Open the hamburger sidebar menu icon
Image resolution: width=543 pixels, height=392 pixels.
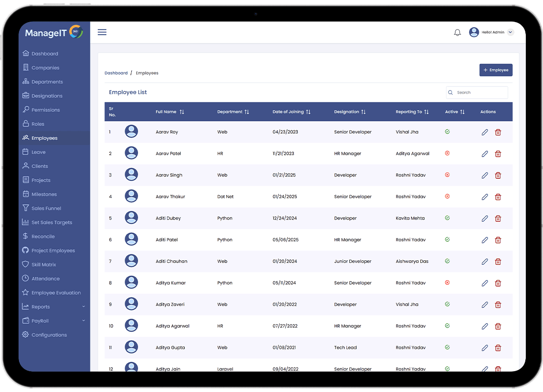(x=102, y=32)
